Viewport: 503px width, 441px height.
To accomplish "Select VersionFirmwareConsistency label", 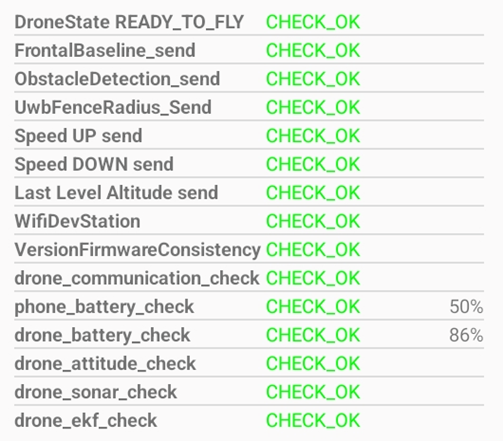I will tap(137, 250).
